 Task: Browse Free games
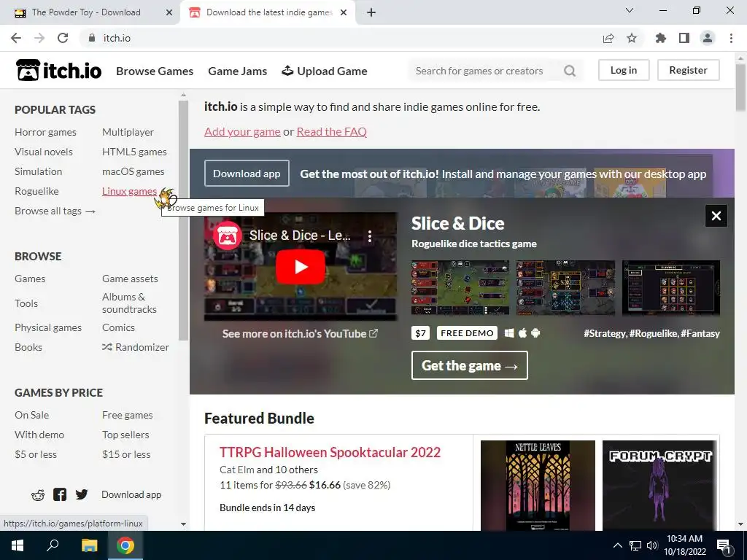click(x=128, y=415)
